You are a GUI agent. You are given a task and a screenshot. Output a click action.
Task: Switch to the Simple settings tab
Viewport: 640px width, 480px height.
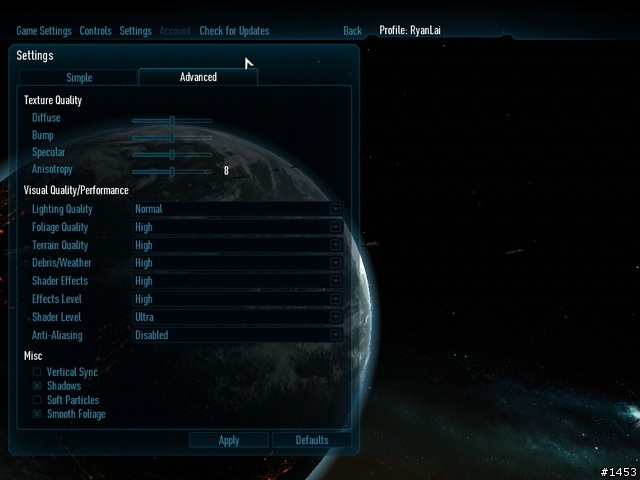(x=78, y=78)
